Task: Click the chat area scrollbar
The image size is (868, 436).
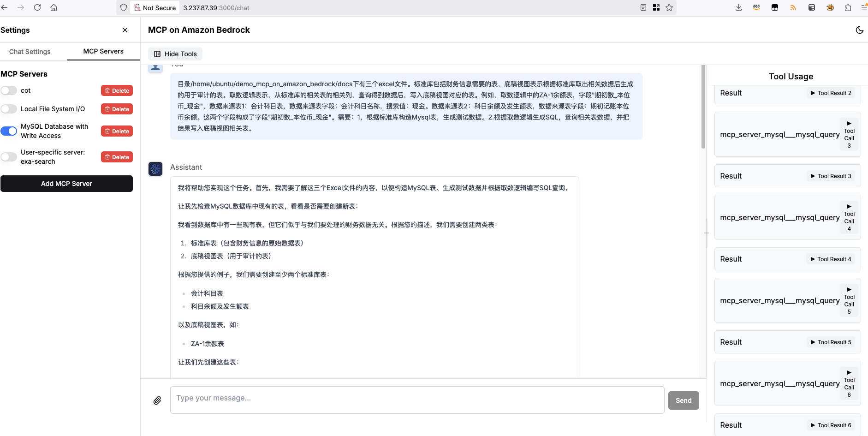Action: [703, 107]
